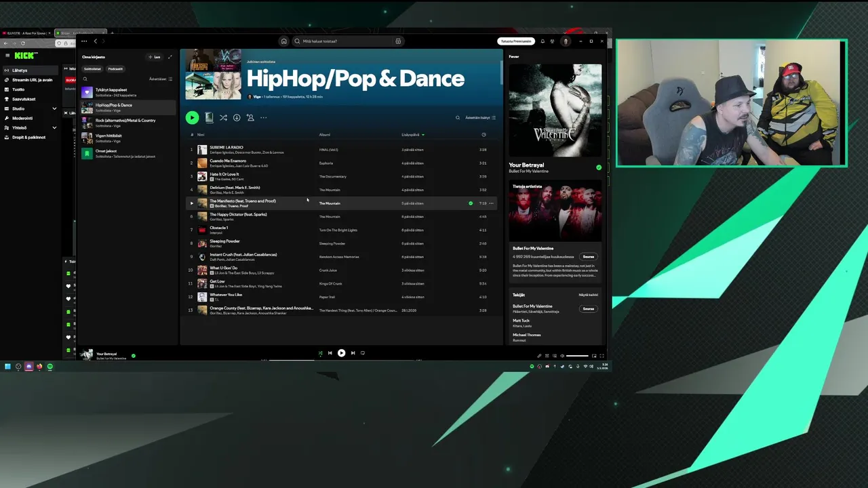Open Rock (alternative)/Metal & Country playlist

click(x=127, y=123)
